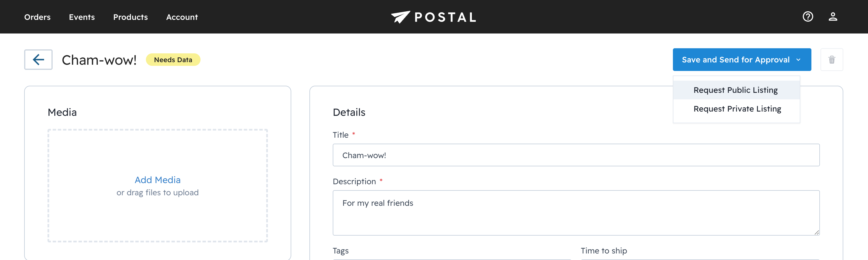Select Request Public Listing option
Screen dimensions: 868x260
tap(735, 90)
